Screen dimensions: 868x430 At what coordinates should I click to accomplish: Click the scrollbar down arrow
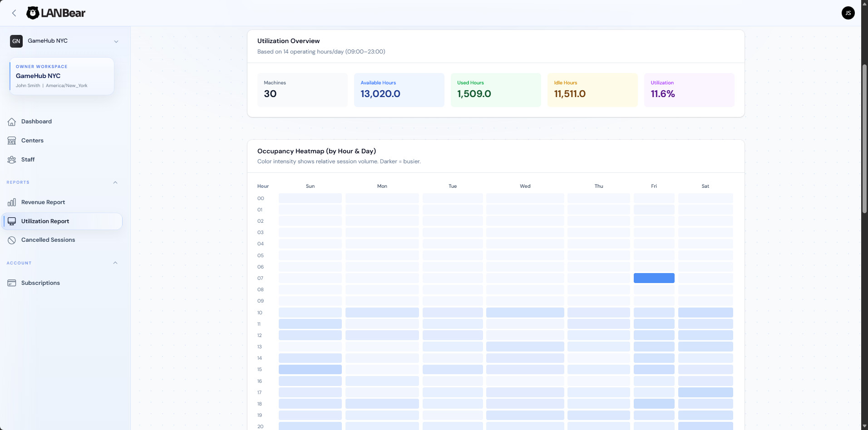(864, 426)
